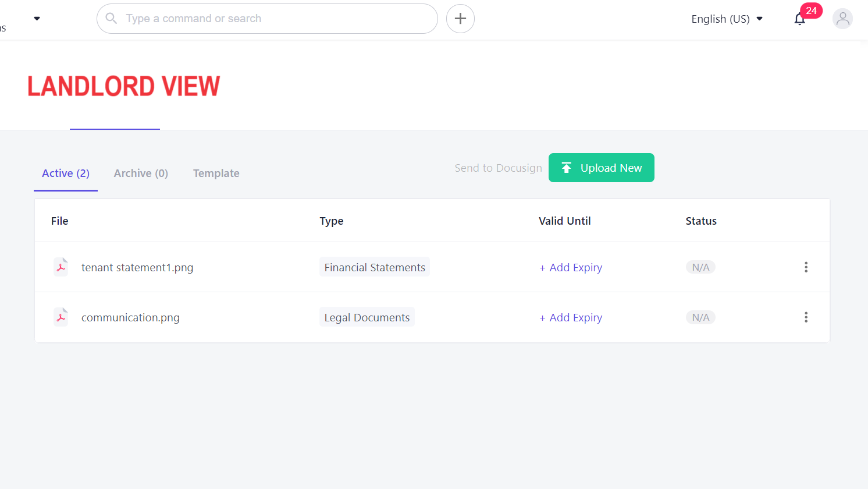Switch to the Archive (0) tab
Screen dimensions: 868x489
coord(141,173)
